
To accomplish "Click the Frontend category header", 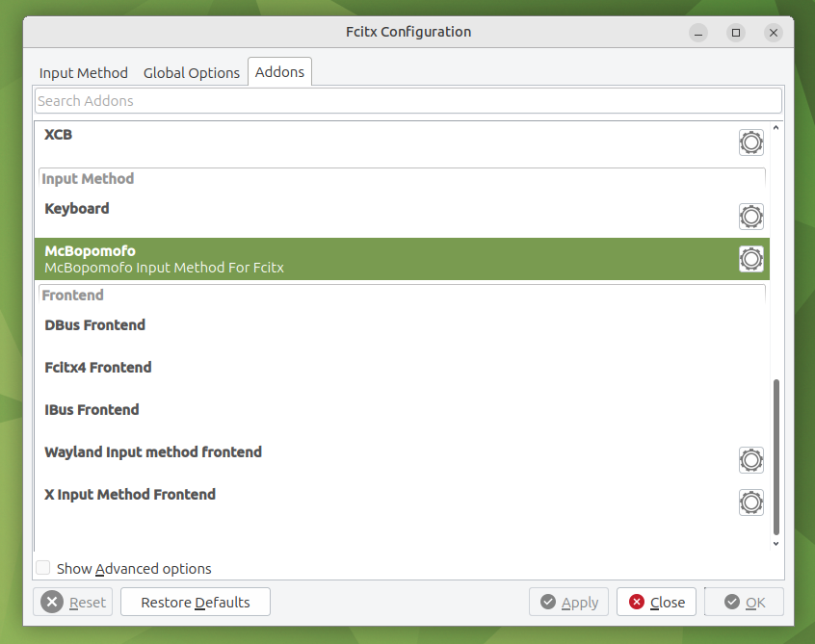I will tap(402, 295).
